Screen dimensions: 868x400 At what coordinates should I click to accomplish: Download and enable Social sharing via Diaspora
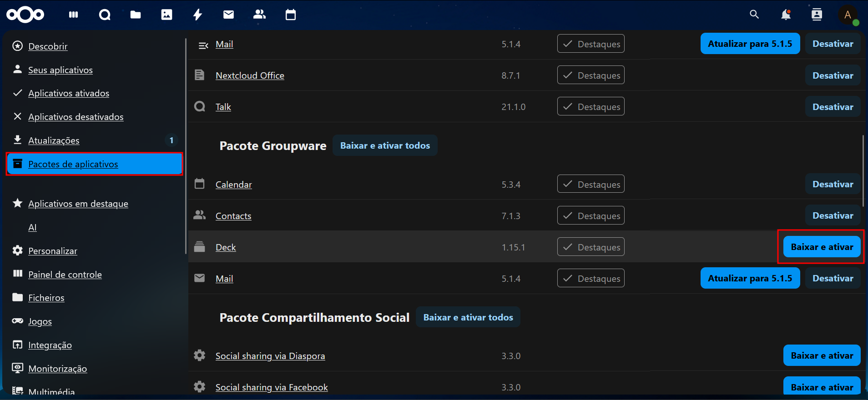(822, 355)
